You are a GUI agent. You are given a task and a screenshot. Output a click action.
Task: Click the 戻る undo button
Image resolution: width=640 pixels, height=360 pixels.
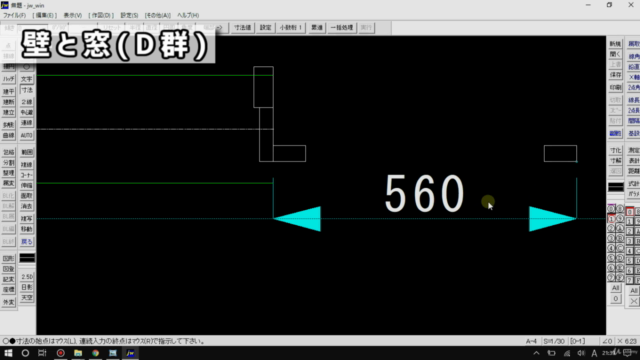(x=27, y=242)
